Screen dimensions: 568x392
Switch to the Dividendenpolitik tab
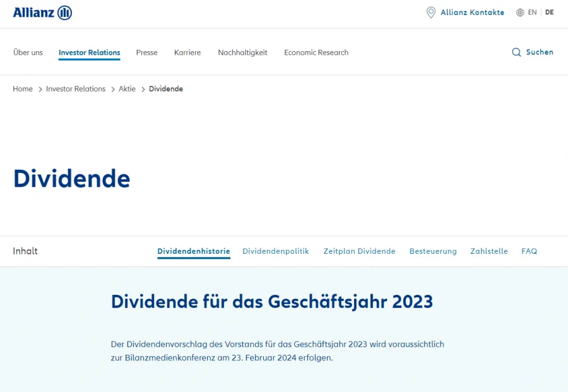(276, 251)
